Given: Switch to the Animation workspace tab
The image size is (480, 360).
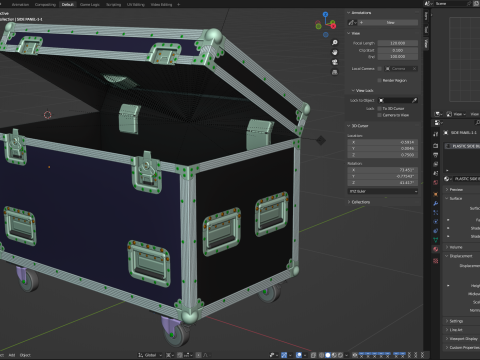Looking at the screenshot, I should point(20,4).
